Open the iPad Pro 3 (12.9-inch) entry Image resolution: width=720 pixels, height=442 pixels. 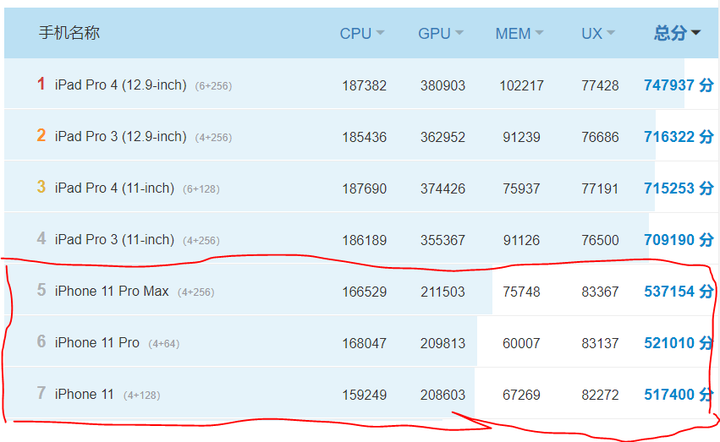pyautogui.click(x=121, y=136)
